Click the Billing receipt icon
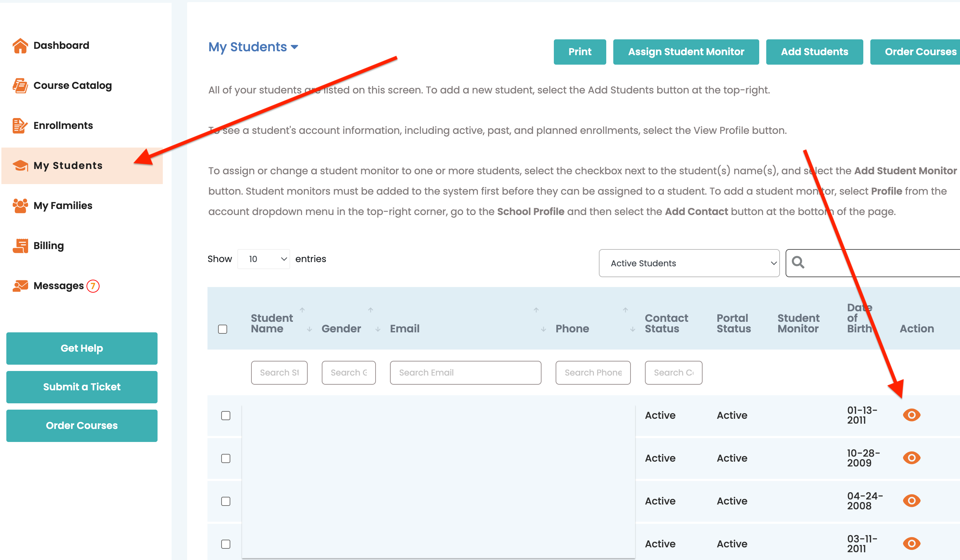This screenshot has height=560, width=960. pos(20,246)
